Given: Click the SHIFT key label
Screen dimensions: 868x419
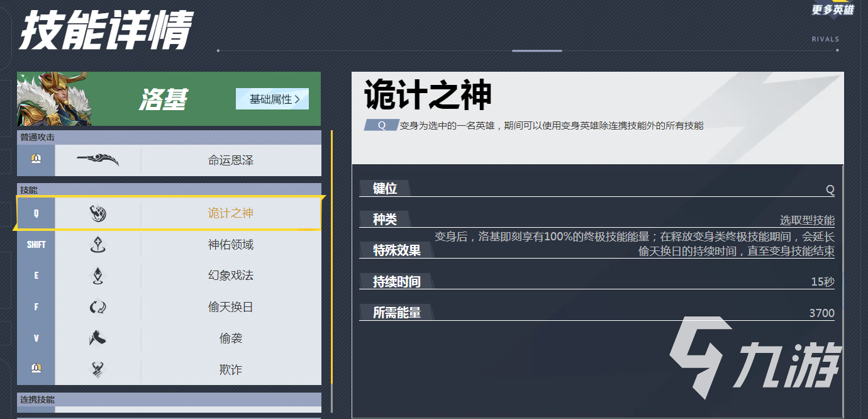Looking at the screenshot, I should point(36,245).
